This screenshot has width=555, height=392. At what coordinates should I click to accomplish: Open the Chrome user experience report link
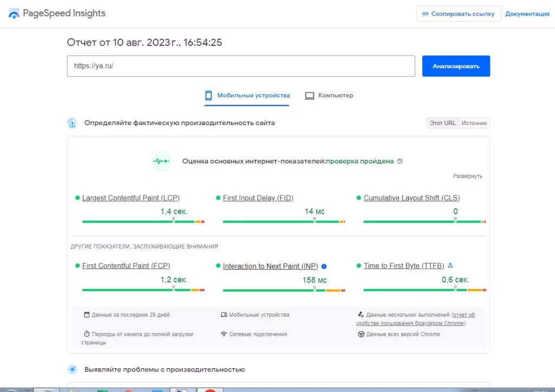416,319
